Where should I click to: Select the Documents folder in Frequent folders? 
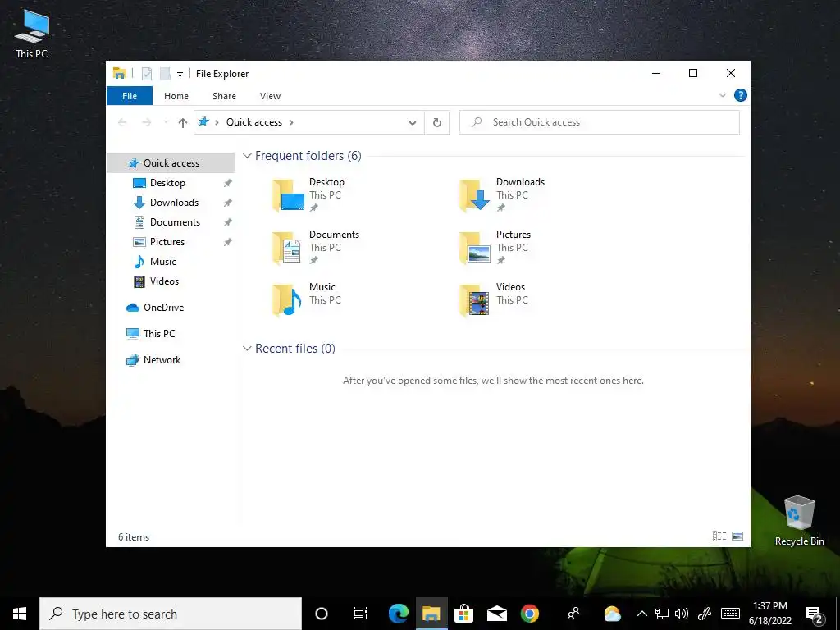pos(316,248)
